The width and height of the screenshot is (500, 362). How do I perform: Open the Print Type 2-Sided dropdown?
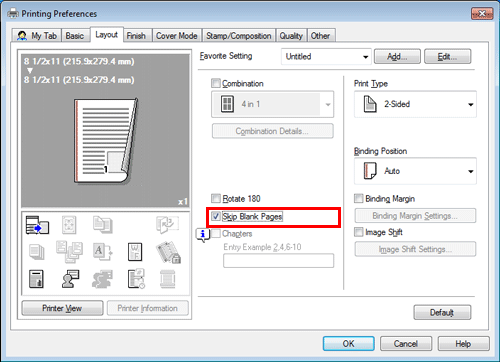(415, 104)
